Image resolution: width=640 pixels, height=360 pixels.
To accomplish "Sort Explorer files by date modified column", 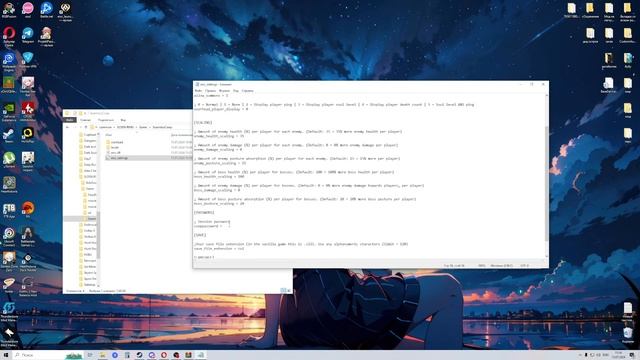I will click(182, 135).
